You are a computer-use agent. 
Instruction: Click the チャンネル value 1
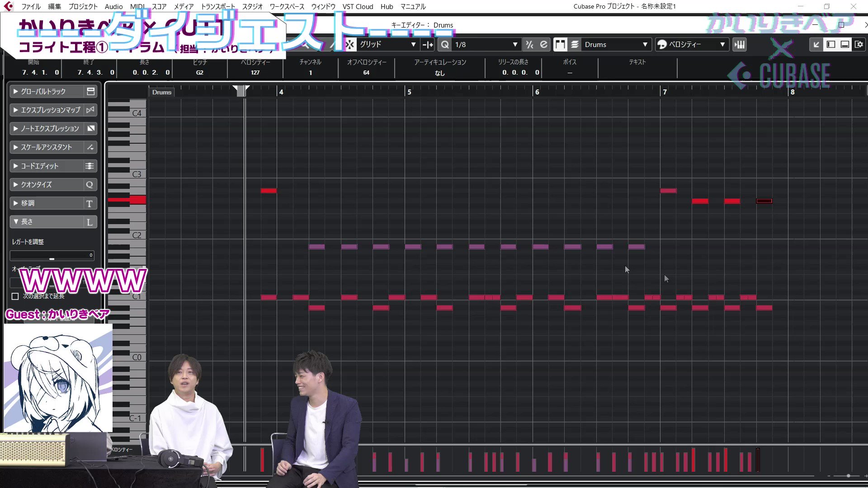311,72
